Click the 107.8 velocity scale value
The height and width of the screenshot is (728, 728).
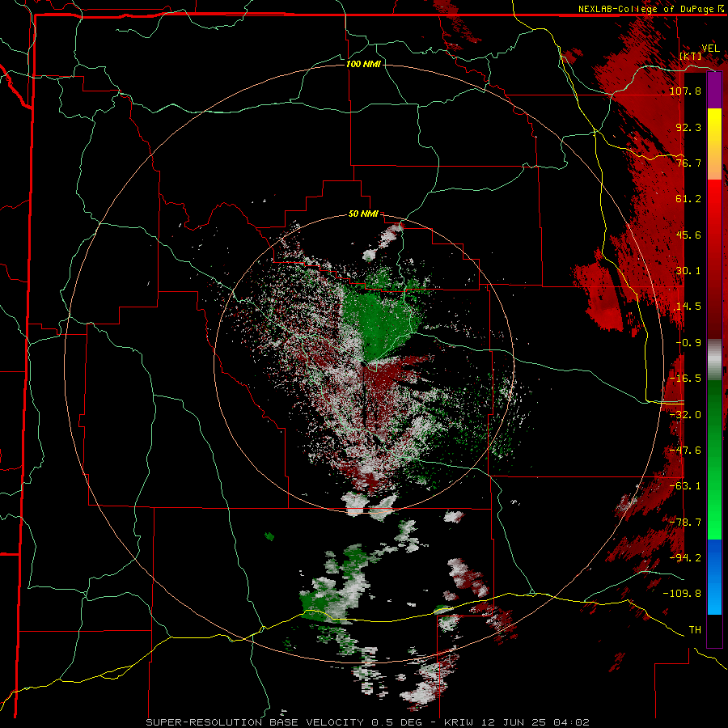point(685,91)
